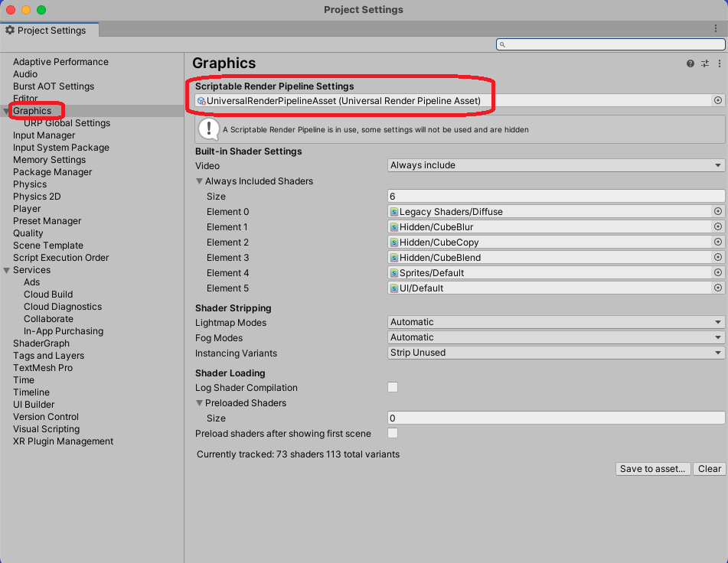The height and width of the screenshot is (563, 728).
Task: Select Player in the settings sidebar
Action: click(27, 209)
